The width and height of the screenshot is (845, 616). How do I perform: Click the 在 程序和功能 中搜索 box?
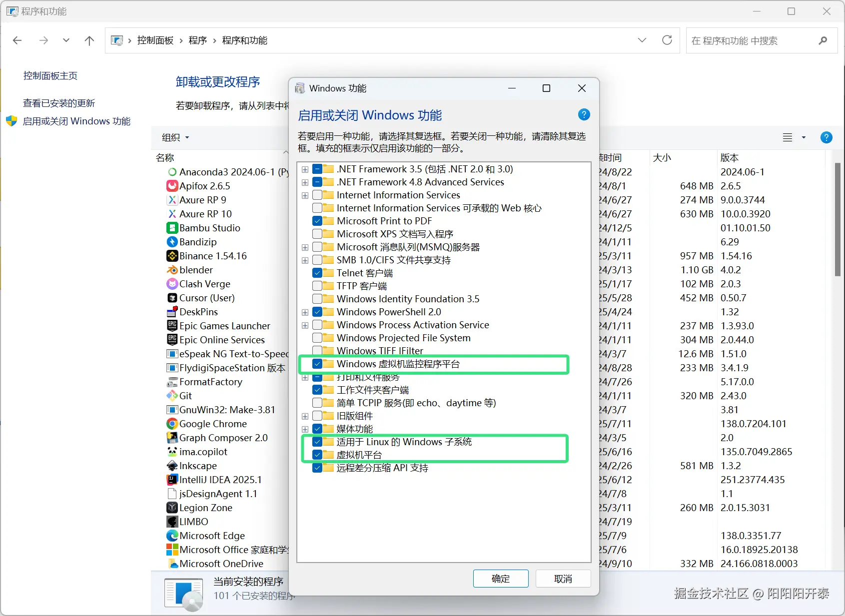click(x=762, y=40)
